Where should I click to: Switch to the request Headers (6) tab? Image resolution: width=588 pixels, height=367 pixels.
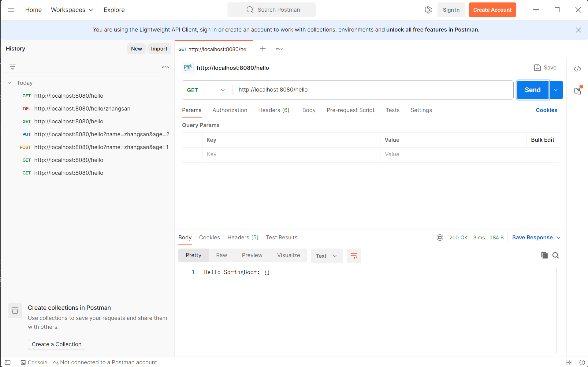coord(274,110)
